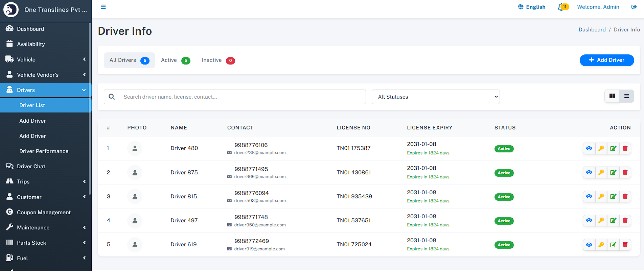Delete Driver 815 using the trash icon
Viewport: 644px width, 271px height.
(625, 197)
